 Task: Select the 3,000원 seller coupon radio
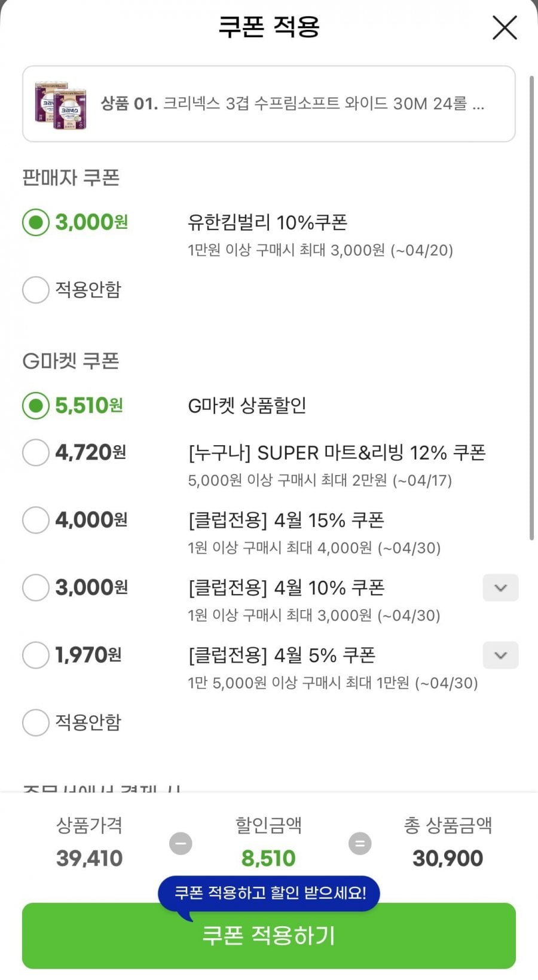point(36,222)
